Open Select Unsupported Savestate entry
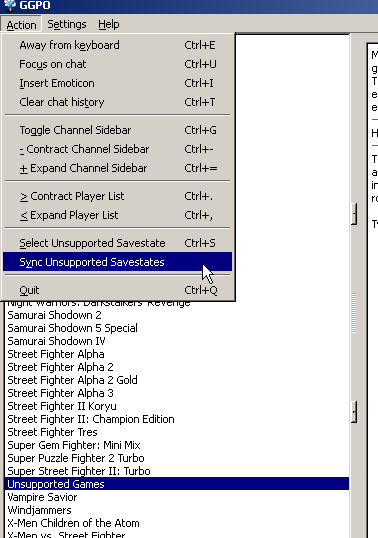 tap(118, 243)
